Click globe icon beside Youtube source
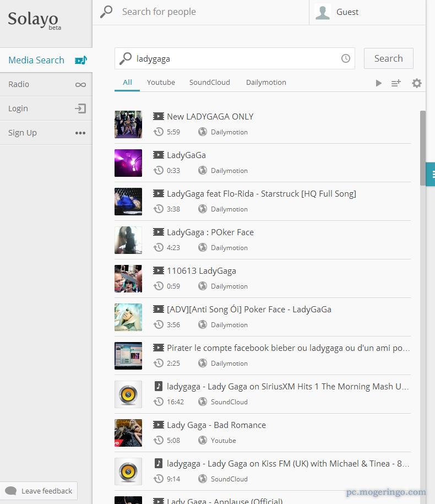This screenshot has width=435, height=504. coord(203,440)
